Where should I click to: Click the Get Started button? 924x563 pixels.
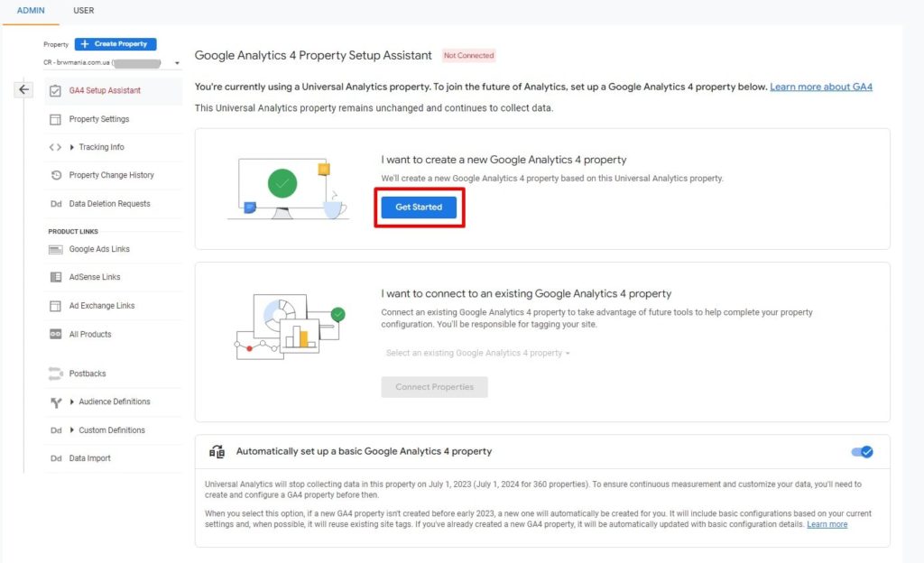(x=418, y=207)
